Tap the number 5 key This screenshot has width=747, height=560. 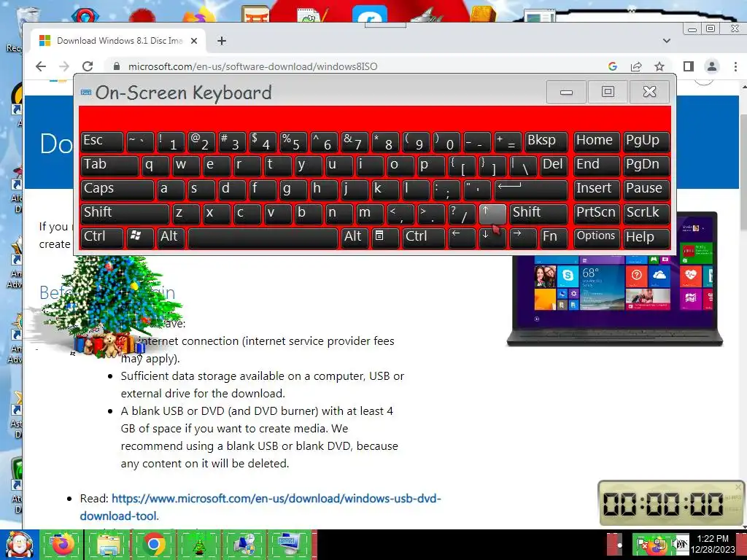point(293,142)
